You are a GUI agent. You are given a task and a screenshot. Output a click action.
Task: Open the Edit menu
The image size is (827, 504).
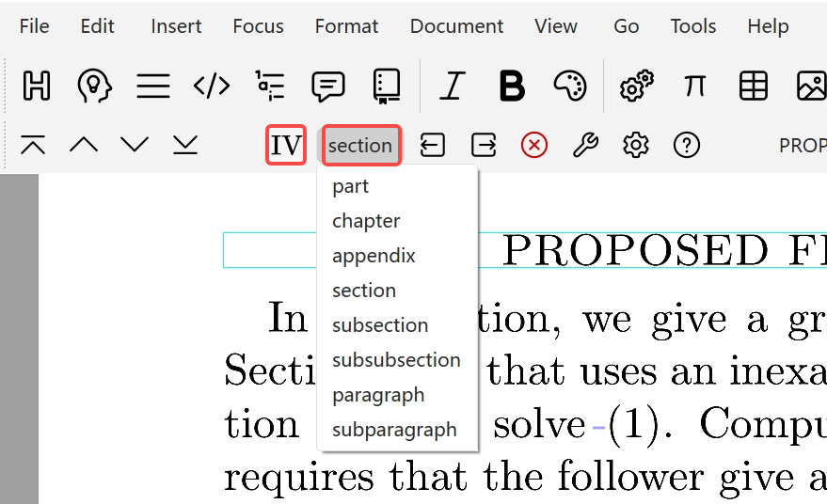(x=97, y=26)
